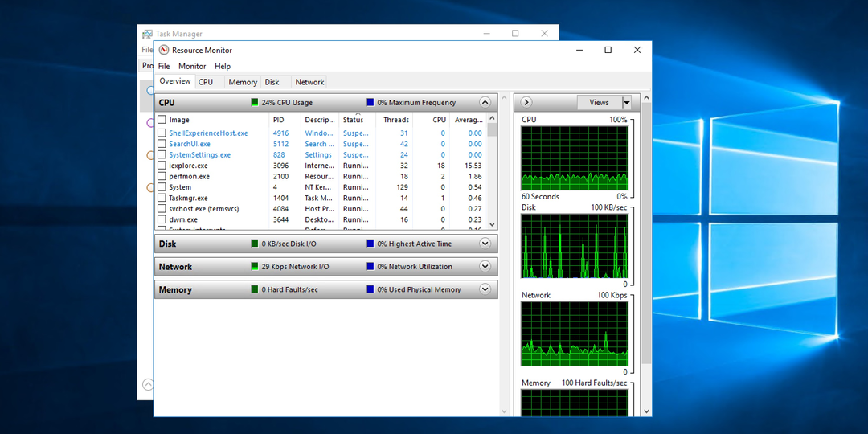Switch to the Network tab

pyautogui.click(x=309, y=82)
